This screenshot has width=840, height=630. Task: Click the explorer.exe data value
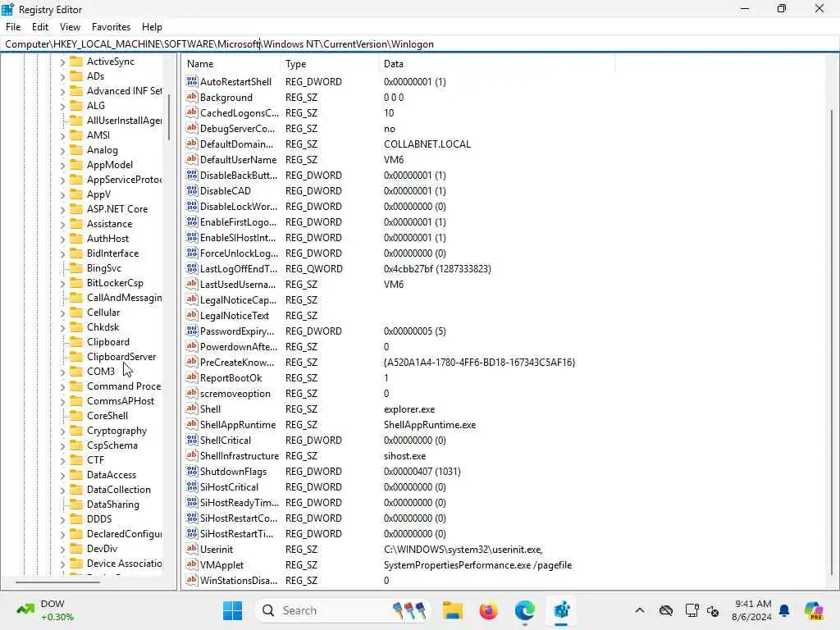[x=409, y=409]
